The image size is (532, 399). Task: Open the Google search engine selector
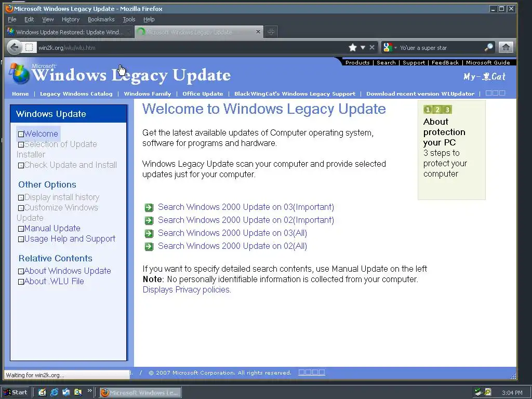(x=390, y=47)
